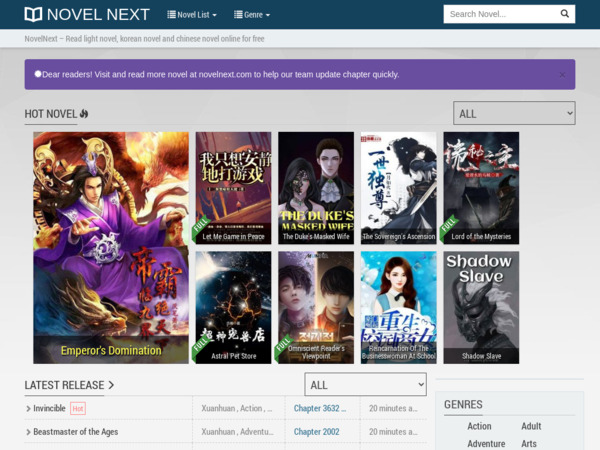This screenshot has height=450, width=600.
Task: Close the purple announcement banner
Action: (562, 75)
